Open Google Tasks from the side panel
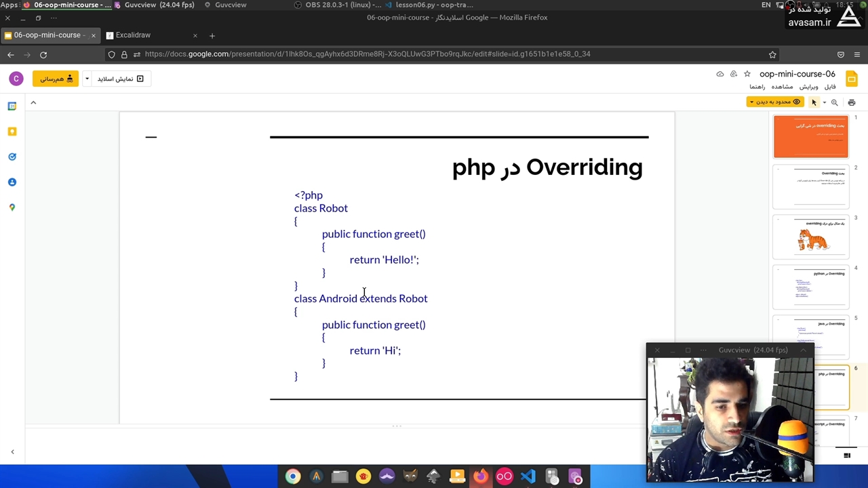This screenshot has height=488, width=868. [x=12, y=157]
